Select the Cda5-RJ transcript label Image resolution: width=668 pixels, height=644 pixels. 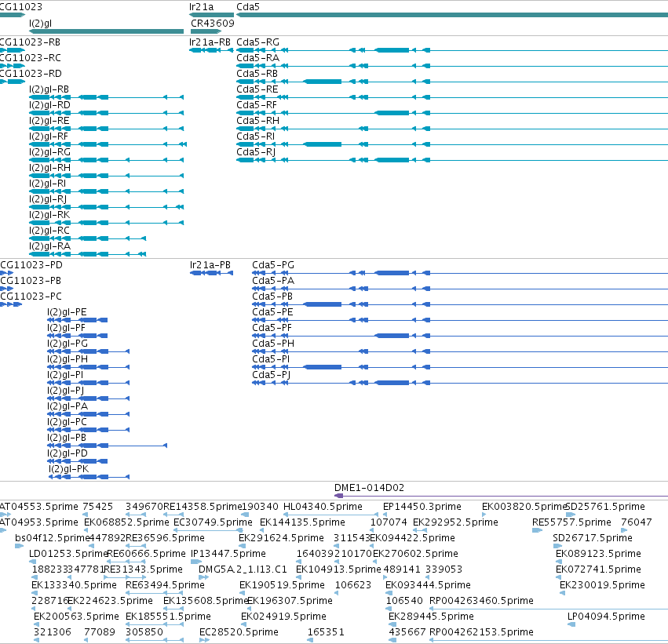click(x=256, y=152)
